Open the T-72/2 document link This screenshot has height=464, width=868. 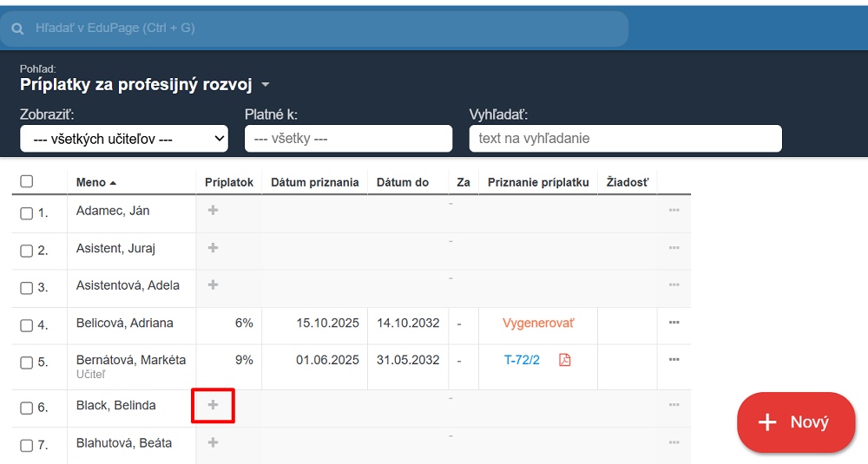click(522, 360)
